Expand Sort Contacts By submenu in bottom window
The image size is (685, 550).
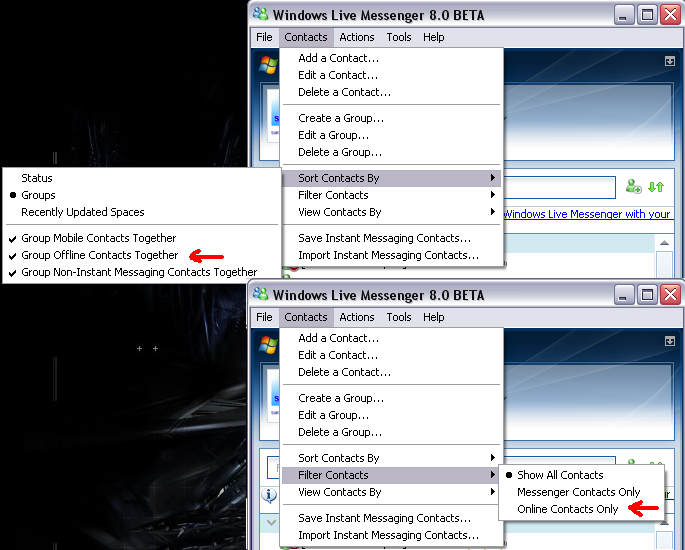tap(391, 458)
